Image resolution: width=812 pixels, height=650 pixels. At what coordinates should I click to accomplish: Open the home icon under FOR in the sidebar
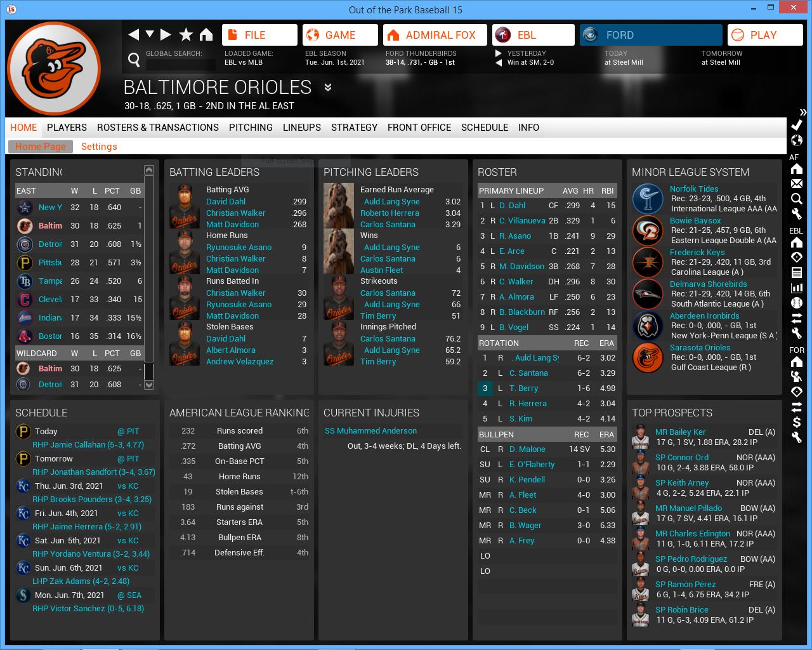click(x=797, y=362)
